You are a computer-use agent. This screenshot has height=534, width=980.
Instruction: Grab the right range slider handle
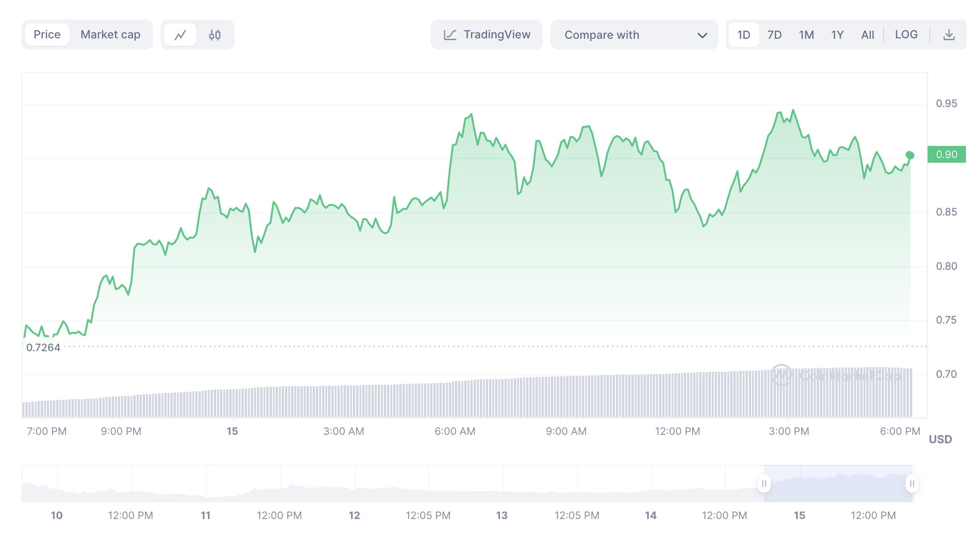(x=912, y=483)
